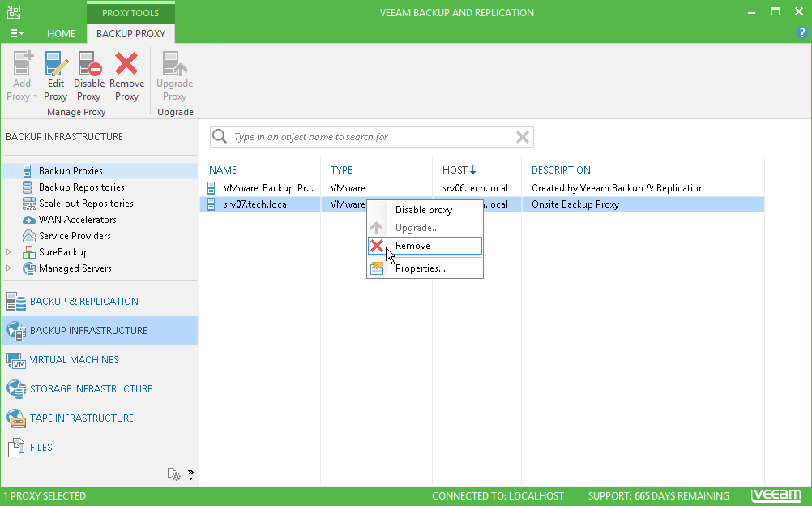Open the help question mark icon
The height and width of the screenshot is (506, 812).
coord(801,33)
